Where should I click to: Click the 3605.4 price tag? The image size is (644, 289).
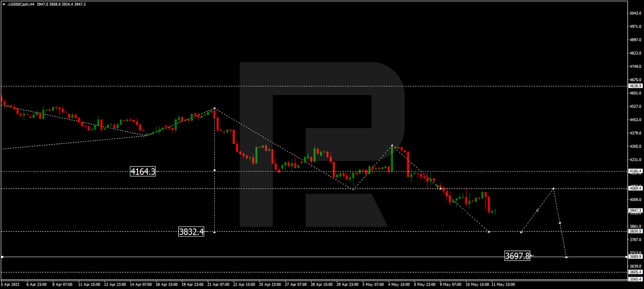click(635, 272)
